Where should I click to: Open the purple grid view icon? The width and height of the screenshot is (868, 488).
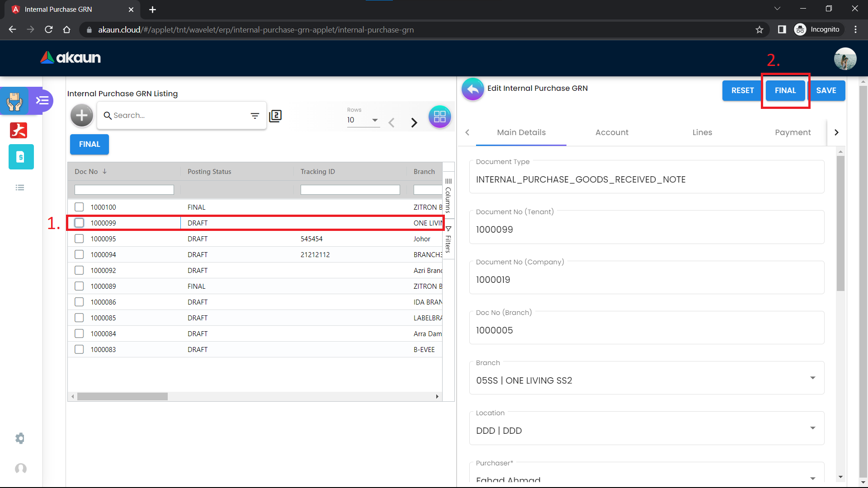[439, 117]
